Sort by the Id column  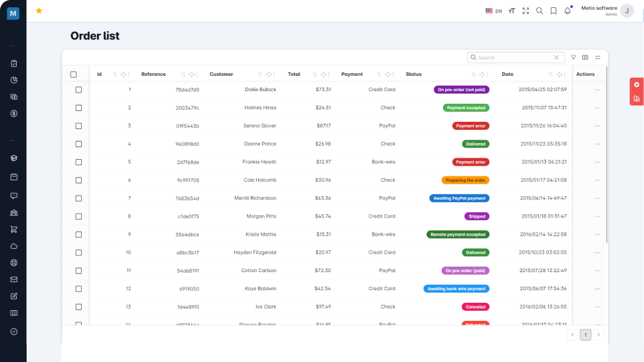(x=115, y=75)
